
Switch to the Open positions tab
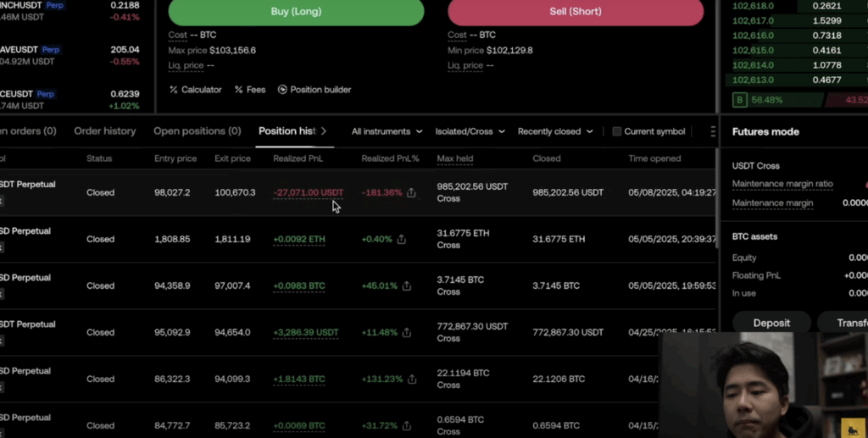pyautogui.click(x=202, y=131)
